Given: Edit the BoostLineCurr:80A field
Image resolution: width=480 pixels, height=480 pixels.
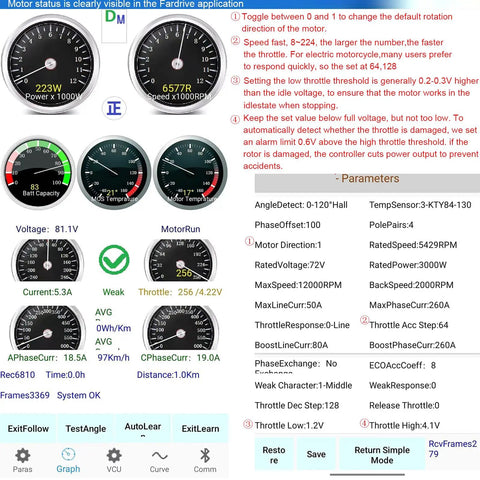Looking at the screenshot, I should [x=291, y=345].
